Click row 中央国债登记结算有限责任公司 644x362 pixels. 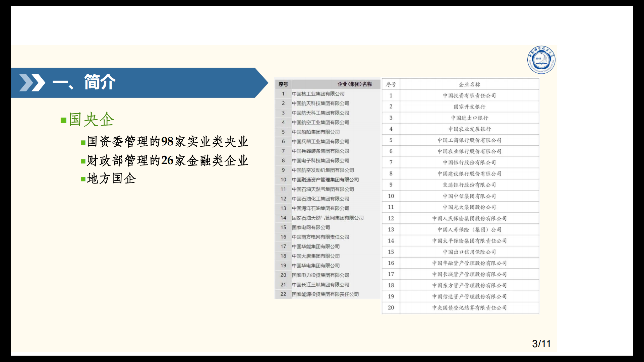pos(469,308)
